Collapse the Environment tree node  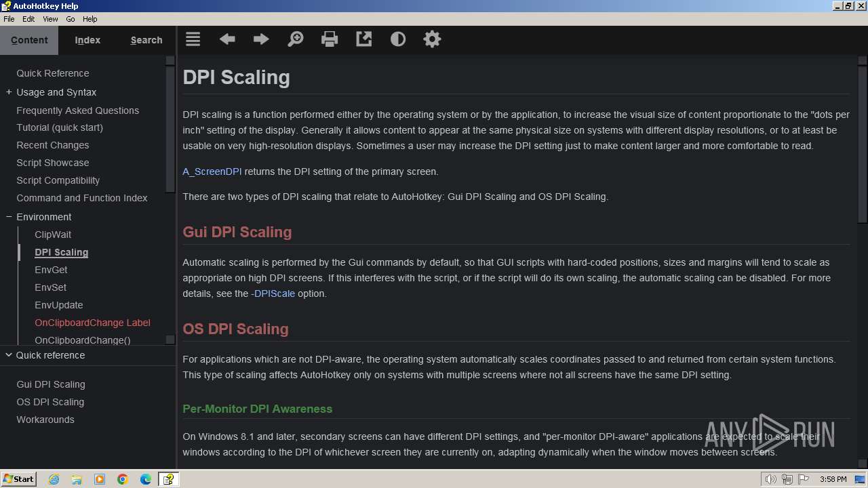(9, 217)
